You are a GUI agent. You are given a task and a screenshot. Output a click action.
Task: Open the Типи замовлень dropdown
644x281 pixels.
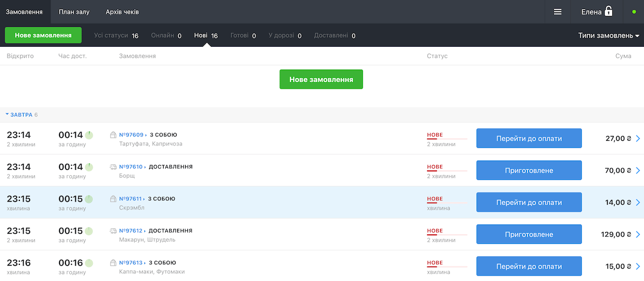[x=609, y=35]
